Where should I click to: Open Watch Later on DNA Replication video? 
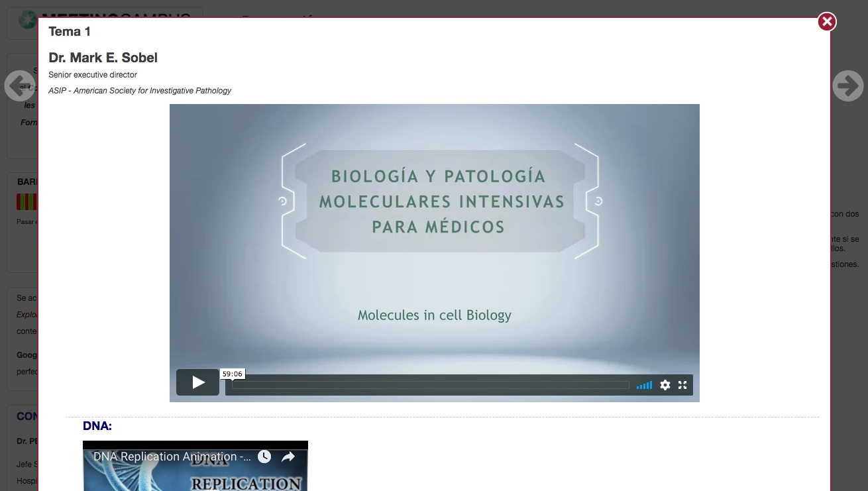[x=264, y=457]
